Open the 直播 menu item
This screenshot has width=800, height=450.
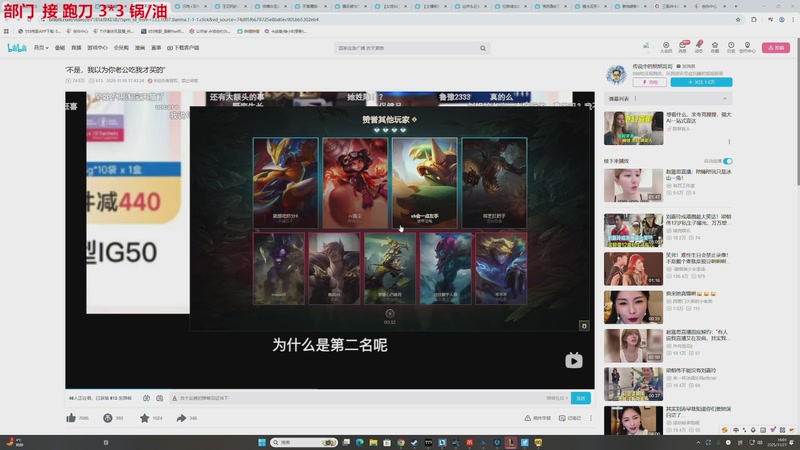click(x=76, y=48)
